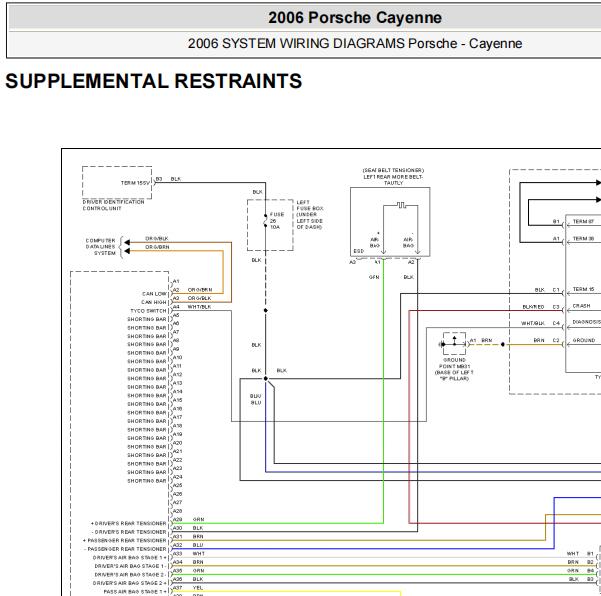The width and height of the screenshot is (601, 596).
Task: Click the seat belt tensioner squib symbol
Action: coord(401,205)
